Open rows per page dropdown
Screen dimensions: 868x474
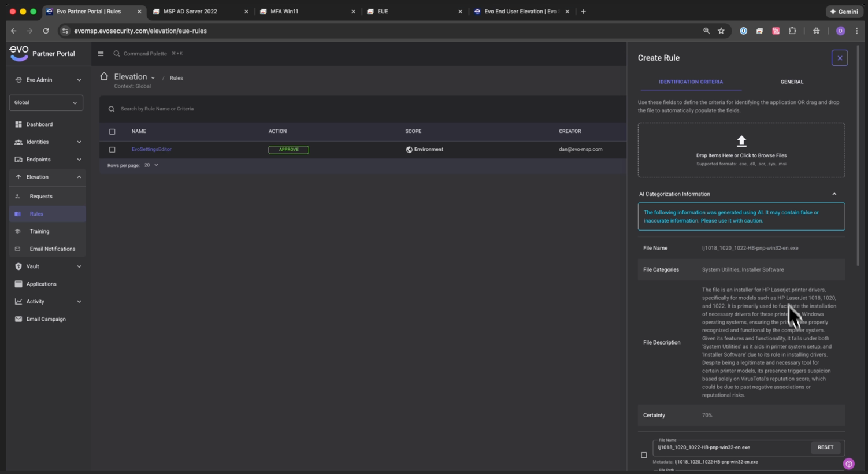pyautogui.click(x=151, y=165)
